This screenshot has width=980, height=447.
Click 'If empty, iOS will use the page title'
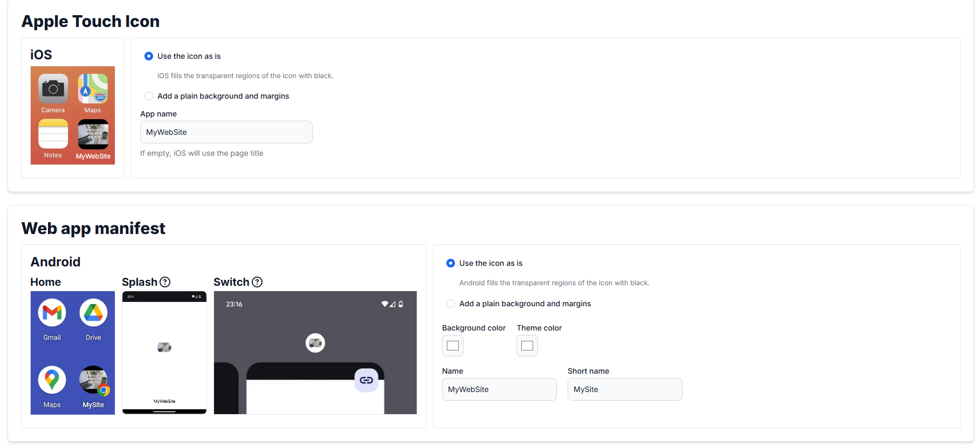coord(202,153)
